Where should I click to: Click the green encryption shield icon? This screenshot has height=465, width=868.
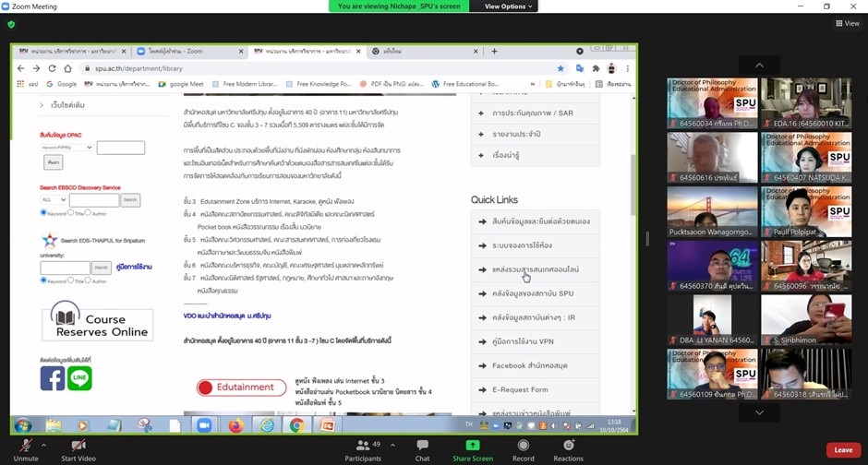11,24
